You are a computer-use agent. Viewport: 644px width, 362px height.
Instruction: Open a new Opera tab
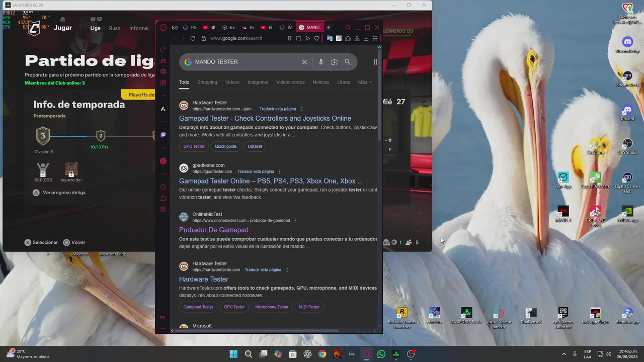(x=328, y=28)
